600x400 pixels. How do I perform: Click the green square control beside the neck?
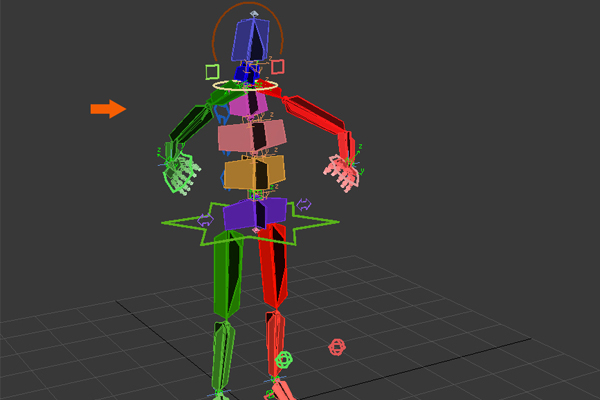pos(212,72)
